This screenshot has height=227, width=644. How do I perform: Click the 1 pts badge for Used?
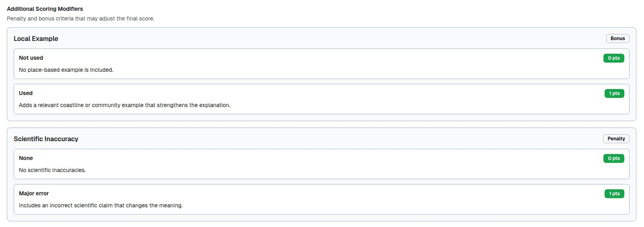coord(614,93)
